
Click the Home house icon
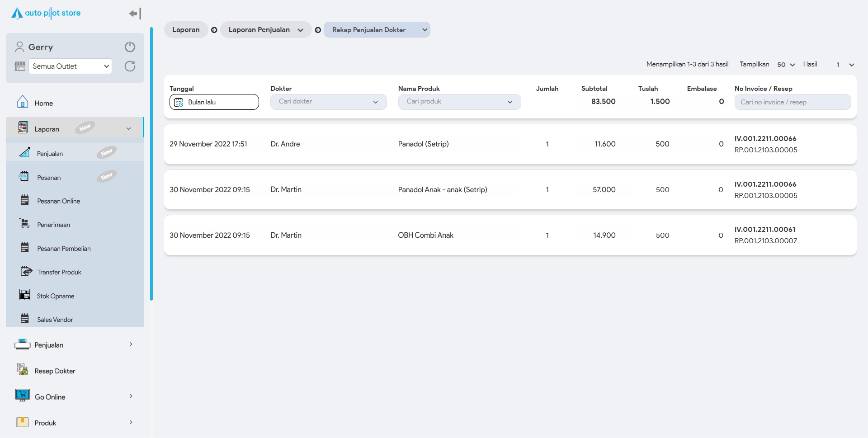[x=22, y=102]
